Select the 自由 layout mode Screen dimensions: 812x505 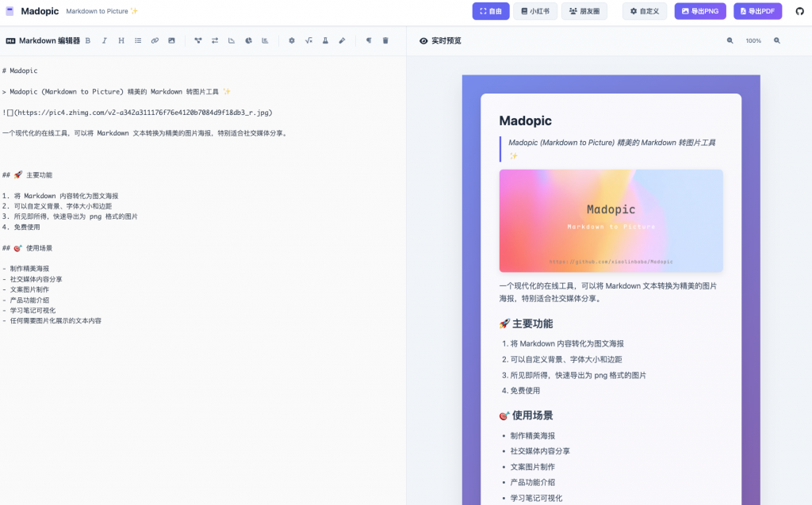click(x=490, y=11)
